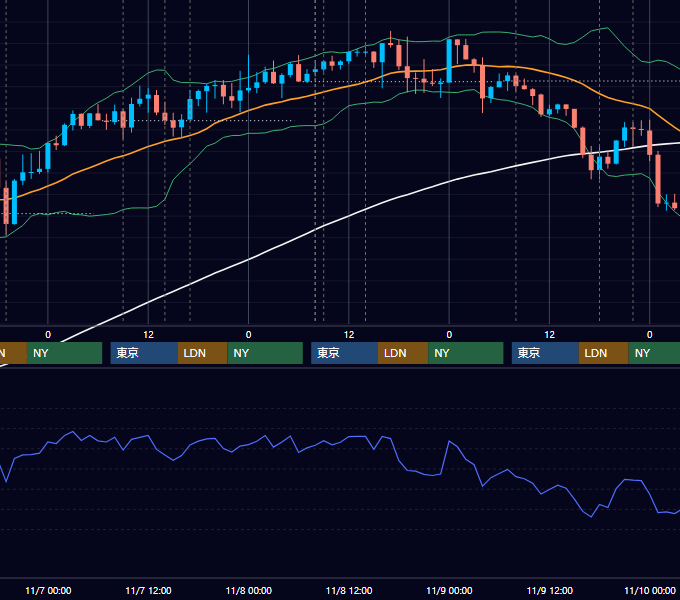Select the NY session block near 11/10 00:00
680x600 pixels.
coord(654,353)
